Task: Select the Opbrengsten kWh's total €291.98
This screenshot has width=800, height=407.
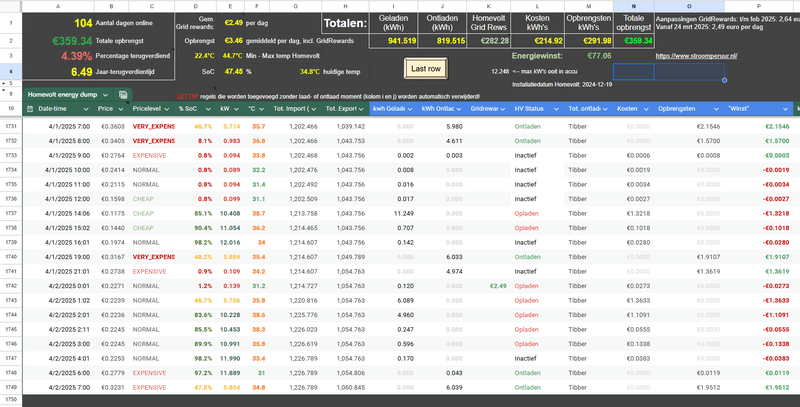Action: [x=589, y=41]
